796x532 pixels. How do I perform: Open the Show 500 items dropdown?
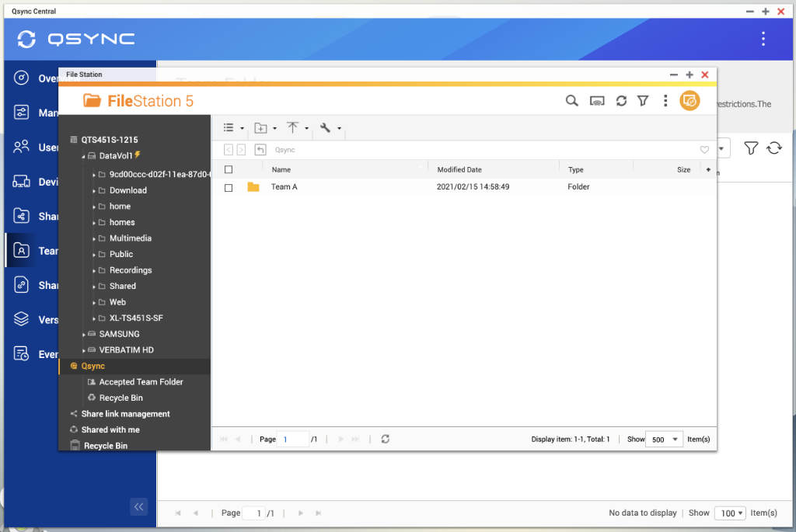click(x=665, y=440)
